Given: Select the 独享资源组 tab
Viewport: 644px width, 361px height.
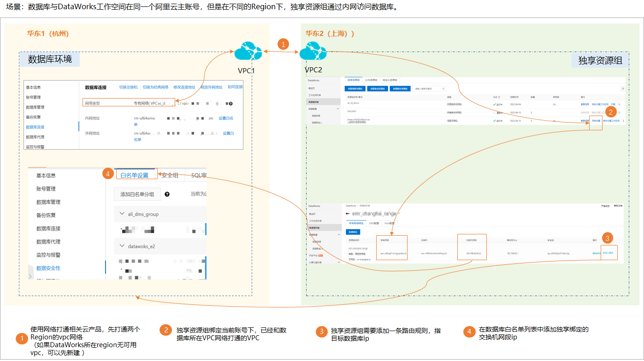Looking at the screenshot, I should coord(354,80).
